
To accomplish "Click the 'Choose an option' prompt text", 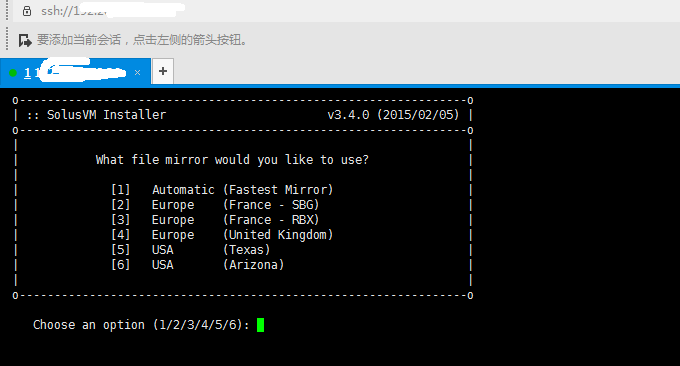I will (141, 325).
